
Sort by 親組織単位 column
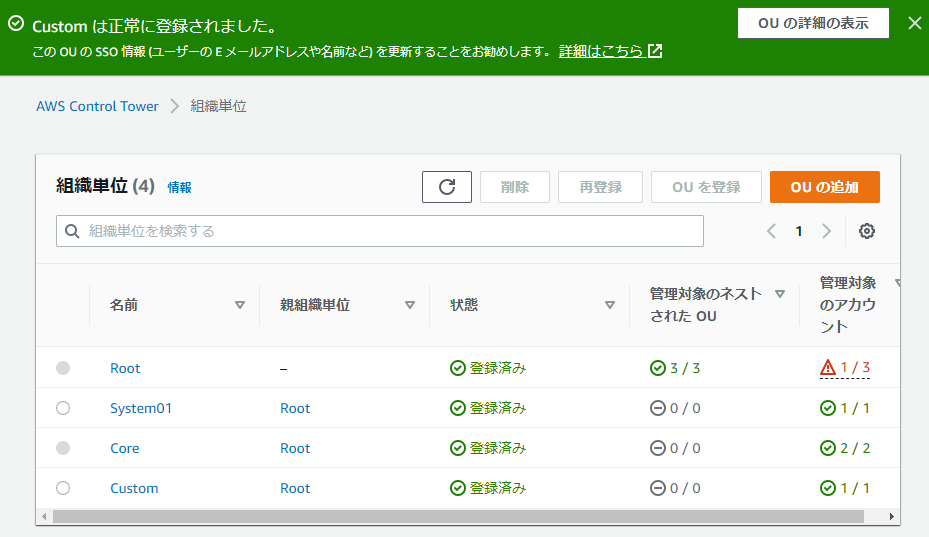coord(409,305)
